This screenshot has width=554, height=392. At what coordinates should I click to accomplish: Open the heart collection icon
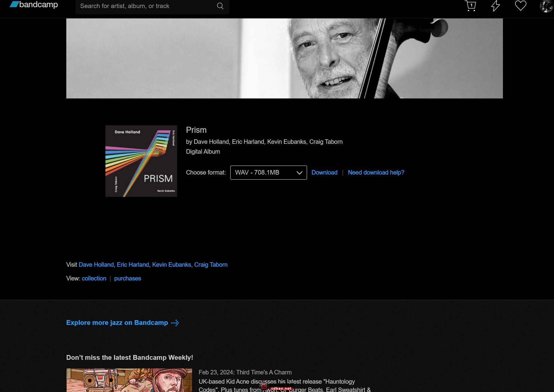[521, 6]
